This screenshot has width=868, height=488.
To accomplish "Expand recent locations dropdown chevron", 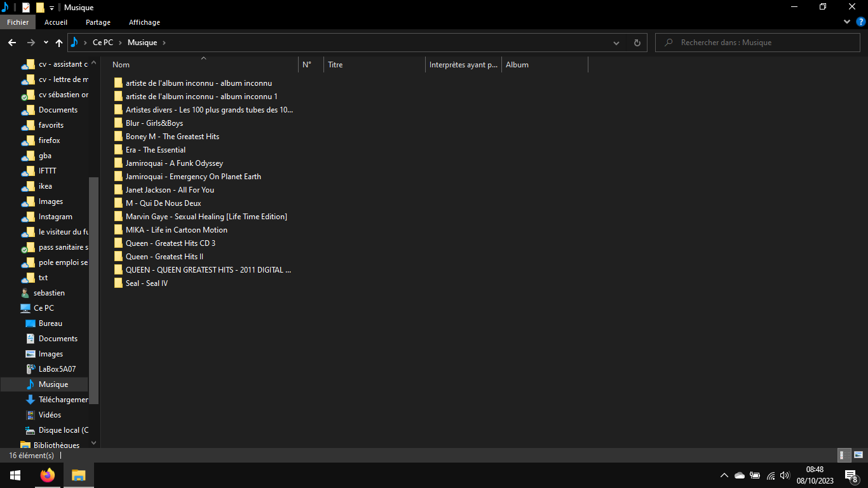I will click(x=46, y=43).
